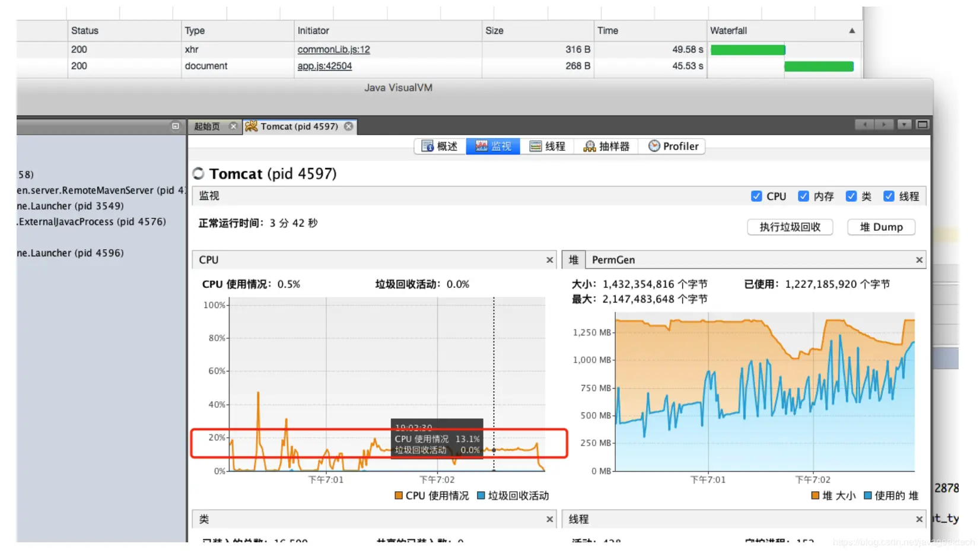Sort network table by Status column

click(124, 31)
